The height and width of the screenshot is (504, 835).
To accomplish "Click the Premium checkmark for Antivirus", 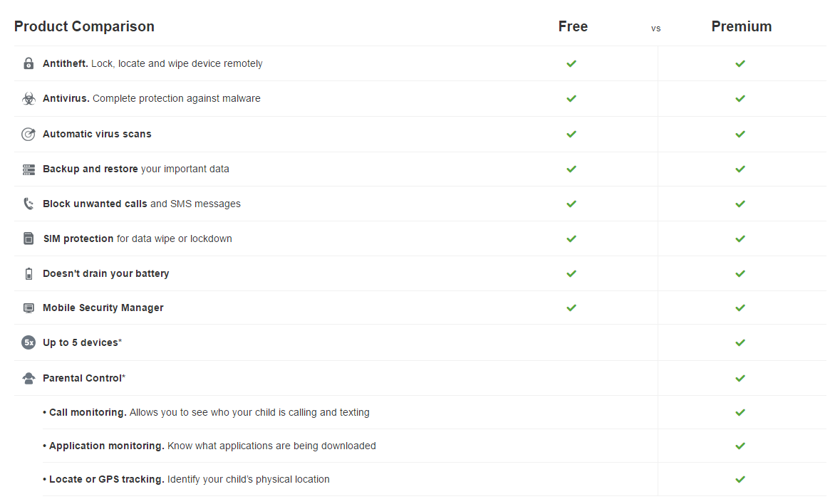I will pyautogui.click(x=740, y=99).
